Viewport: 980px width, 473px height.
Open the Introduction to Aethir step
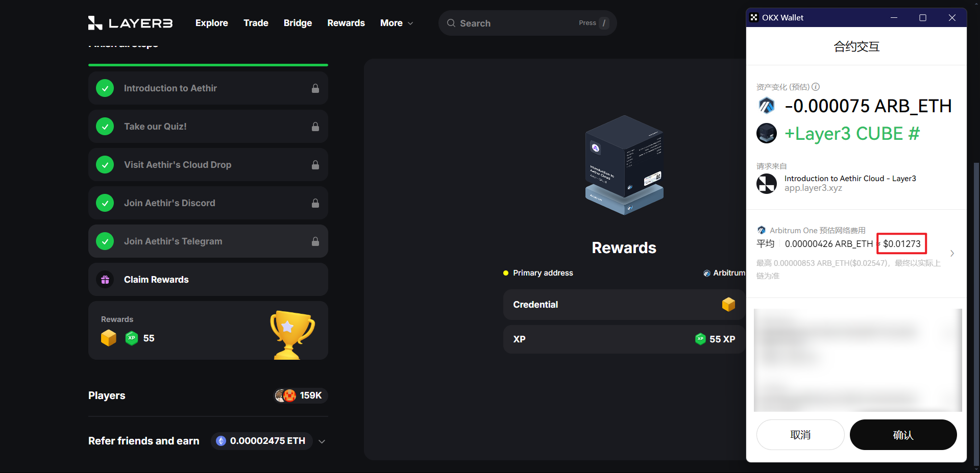pos(208,88)
